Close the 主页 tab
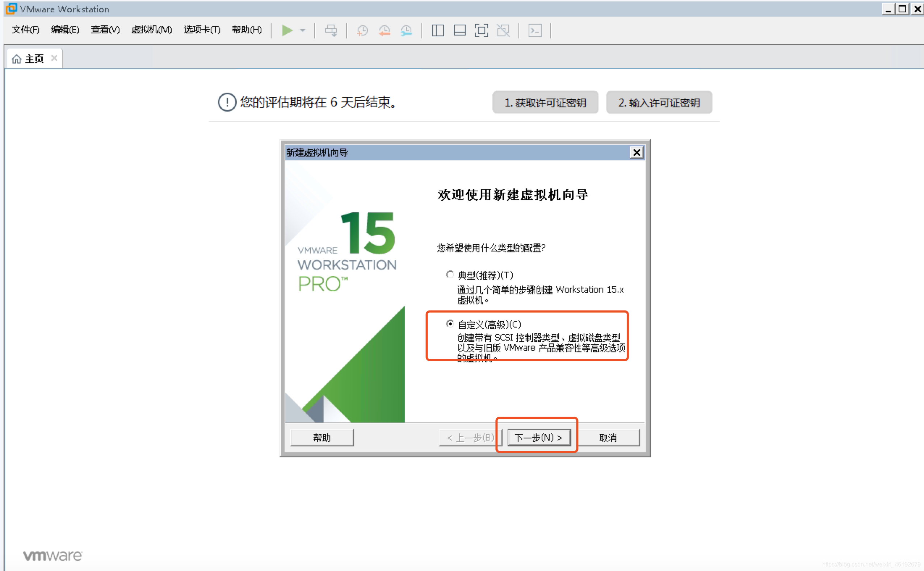 (54, 58)
